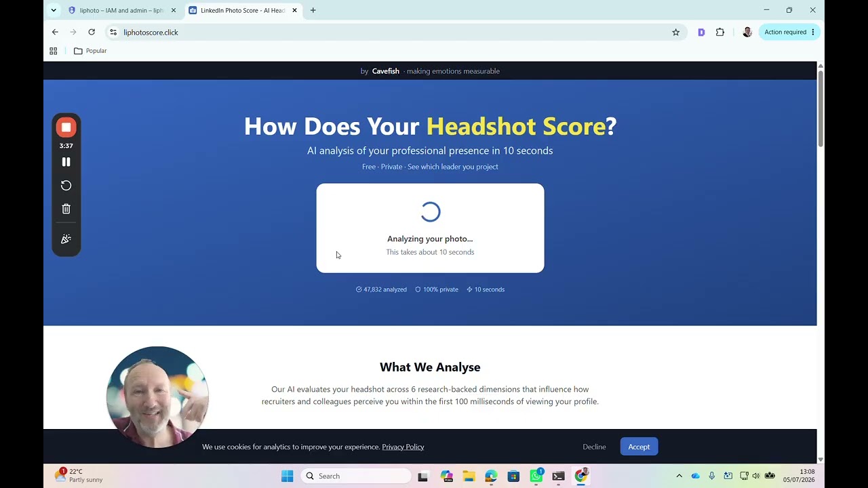Close the liphoto IAM and admin tab
Viewport: 868px width, 488px height.
[173, 10]
